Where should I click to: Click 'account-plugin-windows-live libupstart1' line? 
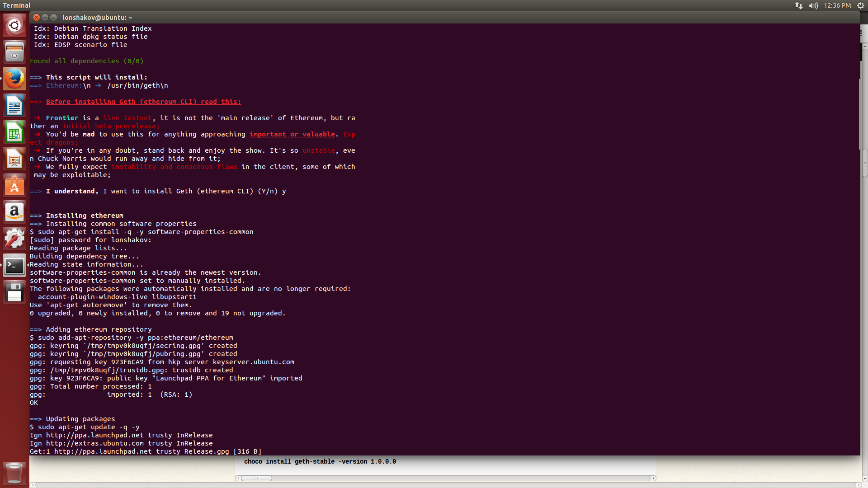point(117,297)
